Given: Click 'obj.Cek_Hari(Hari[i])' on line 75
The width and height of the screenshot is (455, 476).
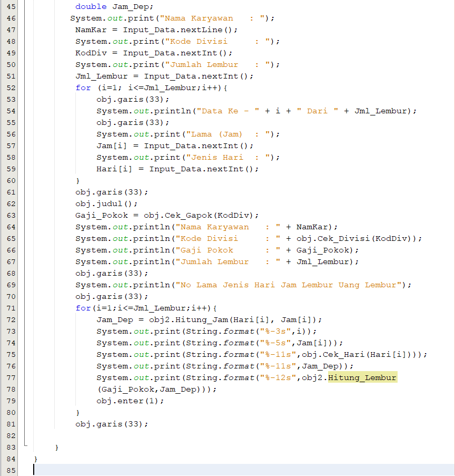Looking at the screenshot, I should (x=357, y=354).
